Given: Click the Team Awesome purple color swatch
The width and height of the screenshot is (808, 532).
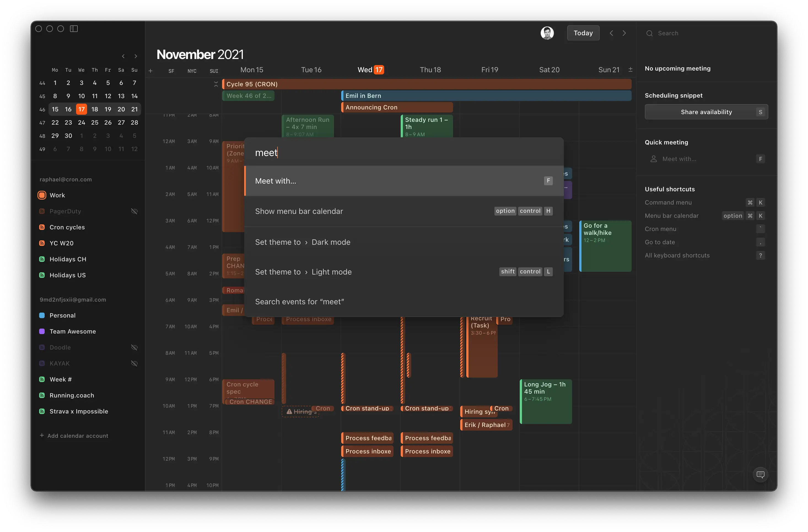Looking at the screenshot, I should (42, 331).
